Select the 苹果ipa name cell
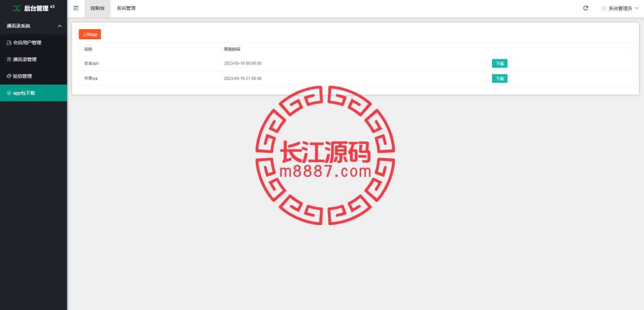Viewport: 644px width, 310px height. (x=91, y=79)
